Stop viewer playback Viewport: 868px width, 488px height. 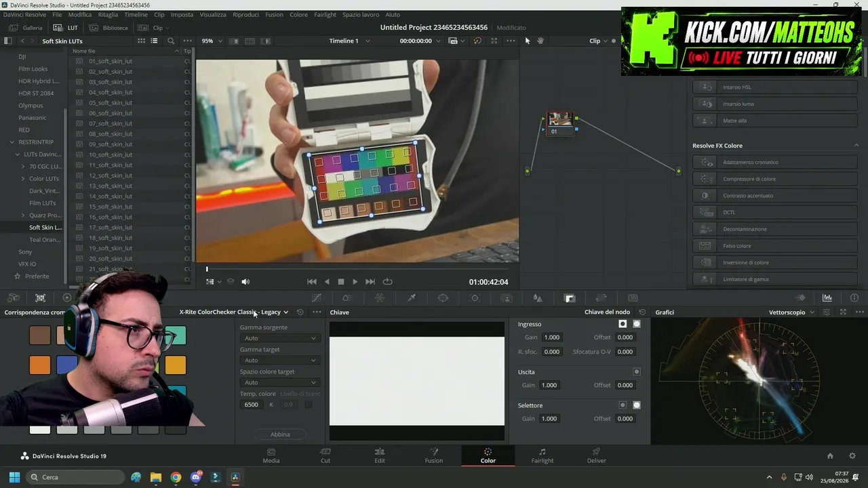[x=341, y=282]
